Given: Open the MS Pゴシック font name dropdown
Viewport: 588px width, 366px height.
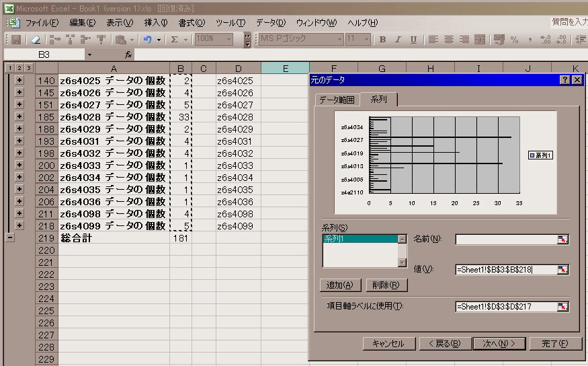Looking at the screenshot, I should [339, 40].
